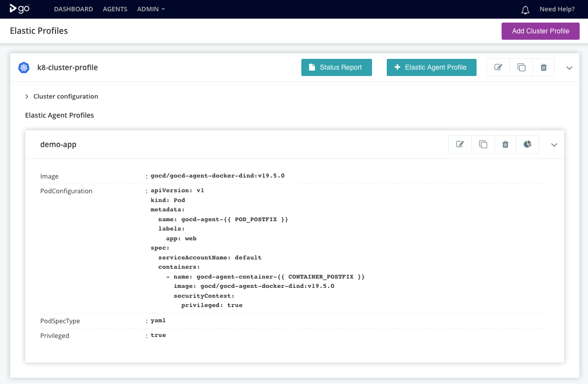Click the Kubernetes icon beside k8-cluster-profile
Screen dimensions: 588x384
point(23,67)
